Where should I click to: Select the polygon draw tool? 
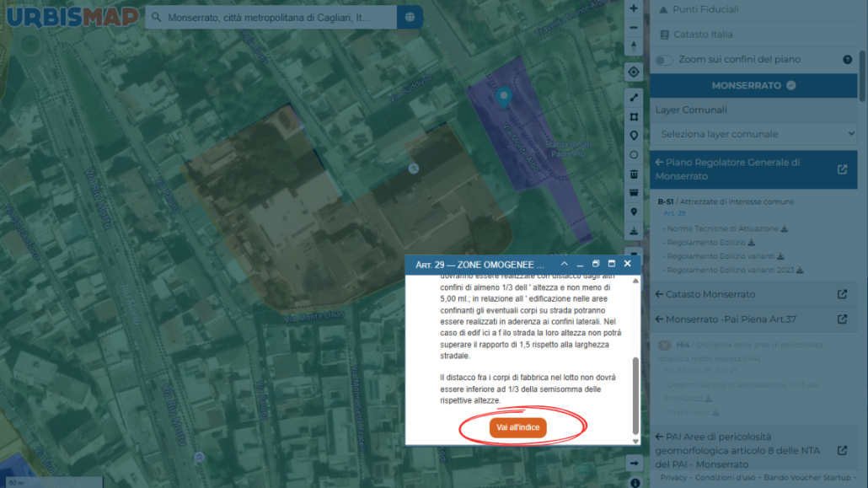634,117
